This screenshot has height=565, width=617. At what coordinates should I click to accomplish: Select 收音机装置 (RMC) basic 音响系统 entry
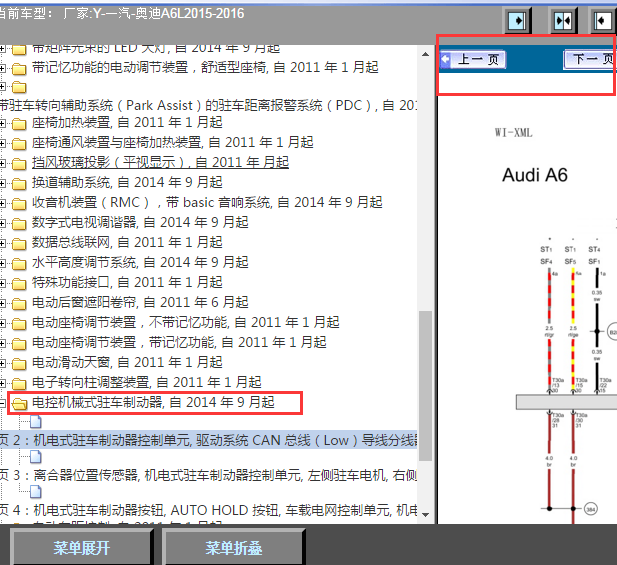[207, 202]
